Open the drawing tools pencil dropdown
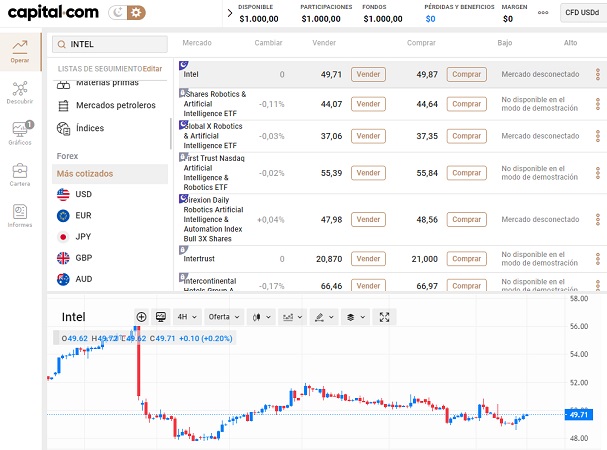 pos(324,317)
